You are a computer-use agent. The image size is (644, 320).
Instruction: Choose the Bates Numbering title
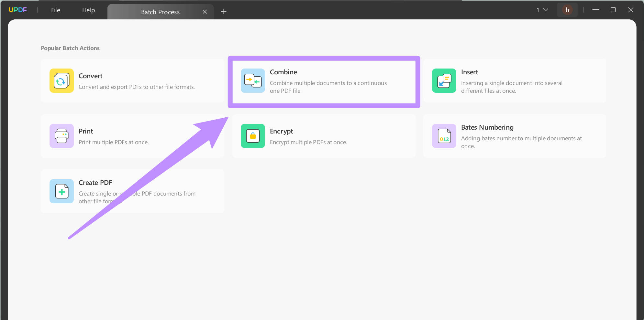[x=487, y=127]
